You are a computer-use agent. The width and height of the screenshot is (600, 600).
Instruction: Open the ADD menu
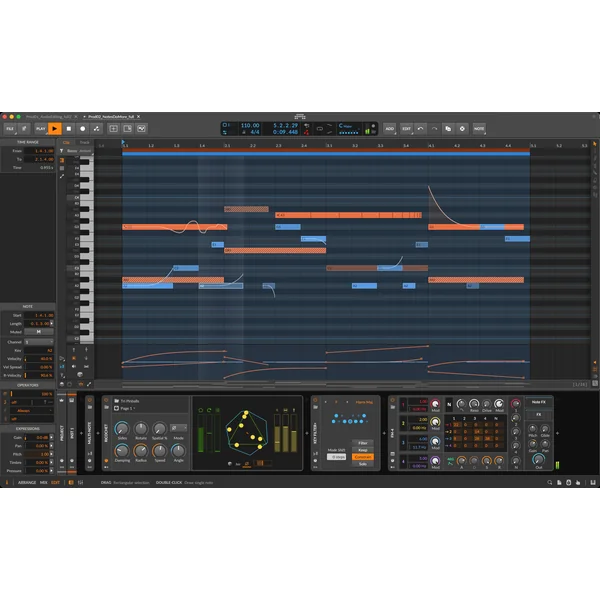[x=390, y=129]
